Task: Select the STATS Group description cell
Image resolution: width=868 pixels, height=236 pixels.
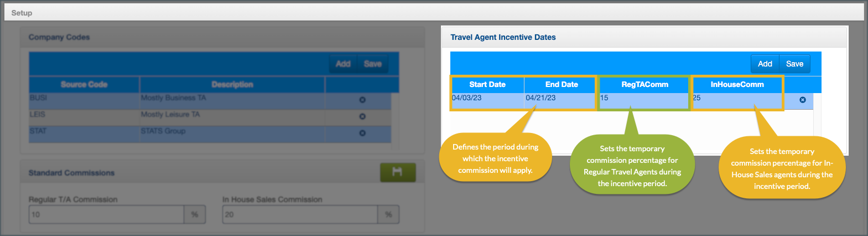Action: pyautogui.click(x=232, y=132)
